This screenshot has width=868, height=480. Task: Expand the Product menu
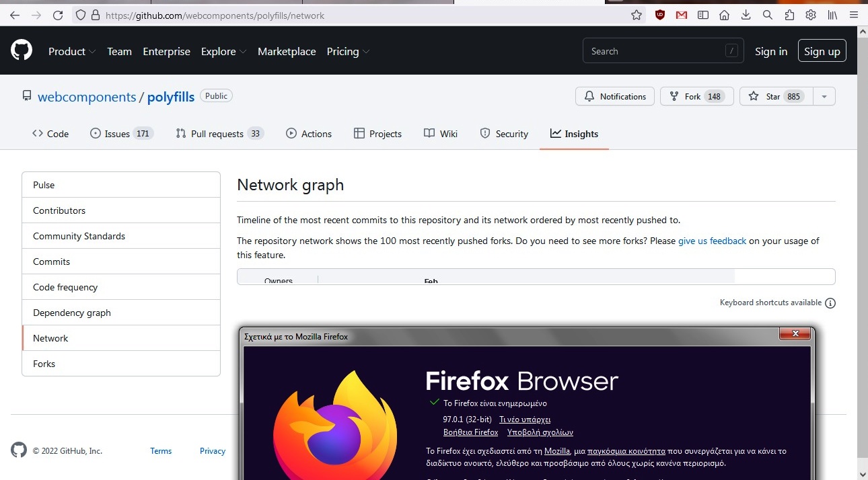[72, 52]
